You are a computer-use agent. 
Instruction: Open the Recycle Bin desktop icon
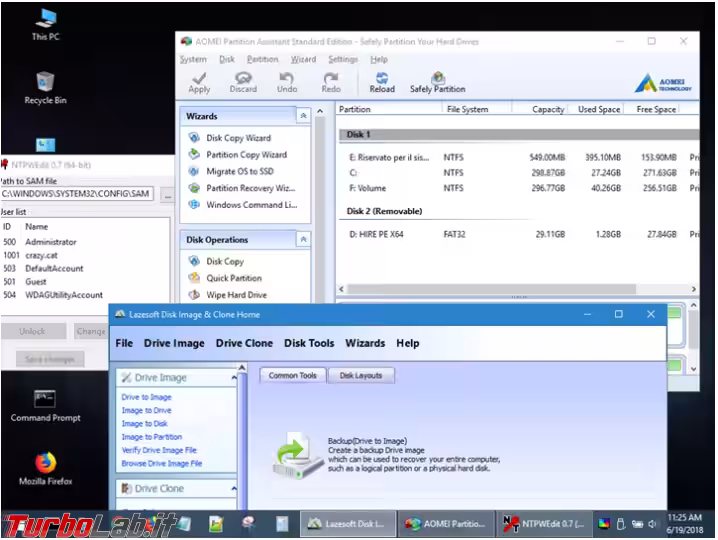pyautogui.click(x=45, y=88)
